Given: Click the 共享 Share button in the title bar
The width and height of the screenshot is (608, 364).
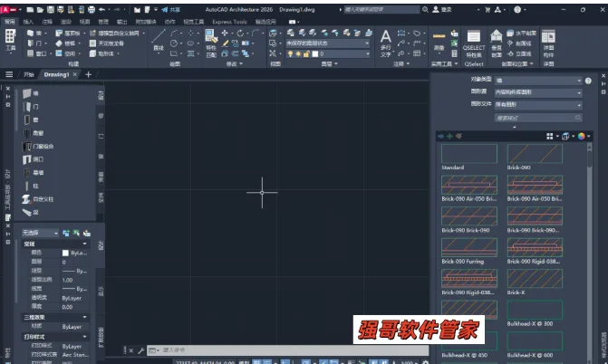Looking at the screenshot, I should (171, 10).
